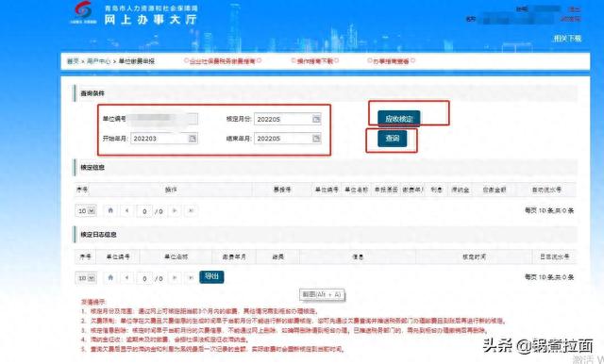Go to next page in 核定信息 pager

pyautogui.click(x=175, y=210)
